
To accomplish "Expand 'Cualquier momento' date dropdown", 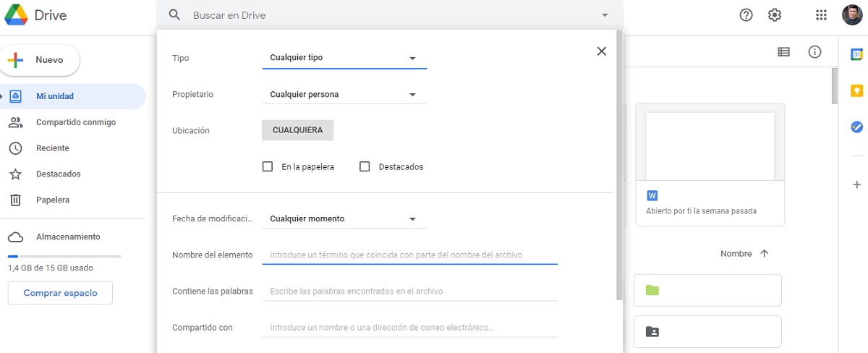I will tap(344, 218).
